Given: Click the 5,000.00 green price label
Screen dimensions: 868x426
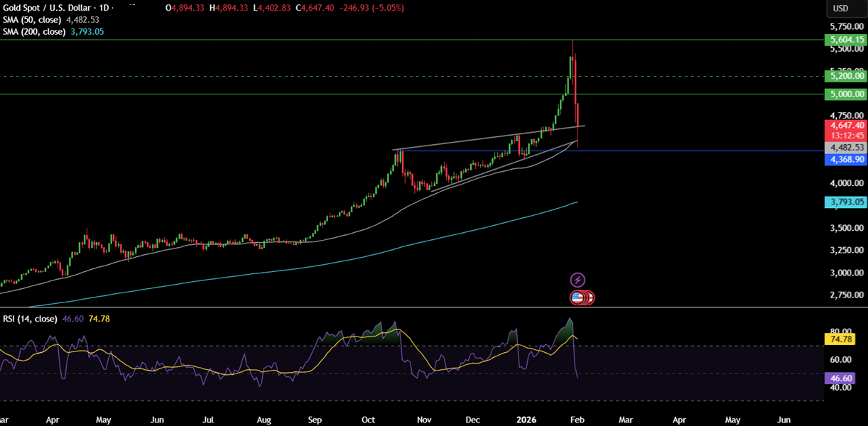Looking at the screenshot, I should 845,94.
